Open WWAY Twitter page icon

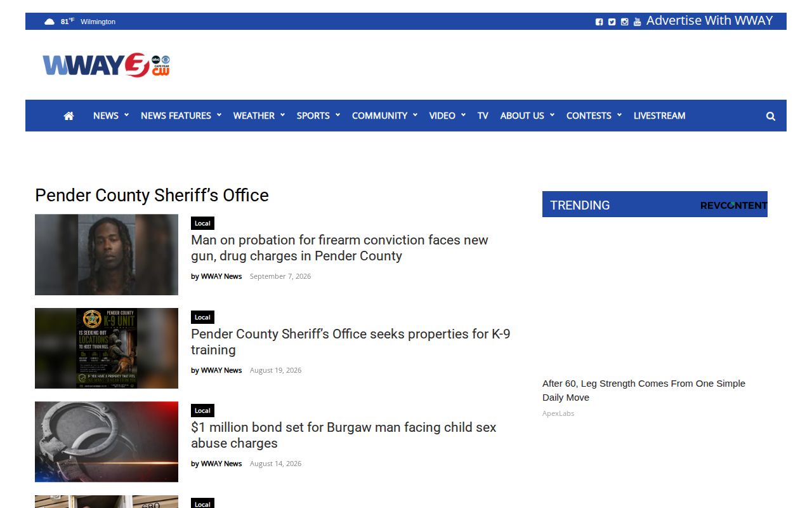click(612, 22)
